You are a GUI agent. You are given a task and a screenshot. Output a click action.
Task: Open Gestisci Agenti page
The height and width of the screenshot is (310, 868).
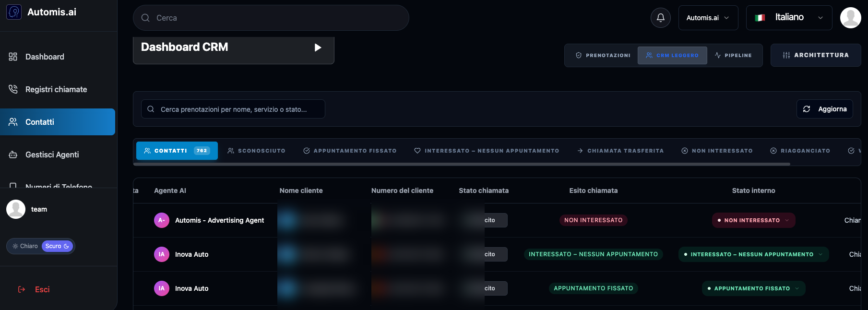[58, 155]
